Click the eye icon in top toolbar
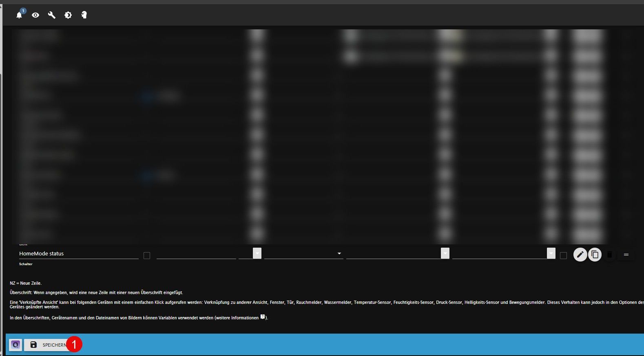 click(35, 15)
